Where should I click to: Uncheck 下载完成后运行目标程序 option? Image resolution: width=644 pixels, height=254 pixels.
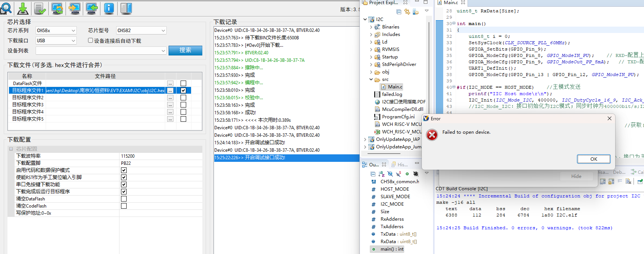pos(124,192)
